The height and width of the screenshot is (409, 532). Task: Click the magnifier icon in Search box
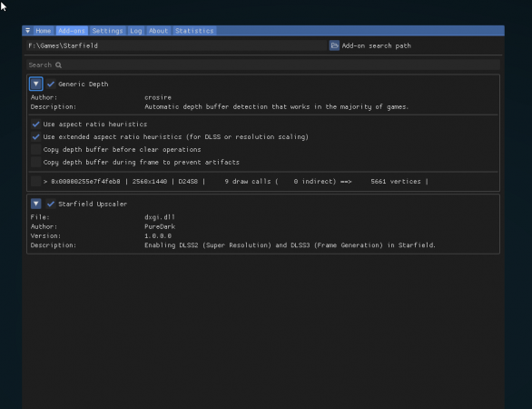(x=58, y=65)
